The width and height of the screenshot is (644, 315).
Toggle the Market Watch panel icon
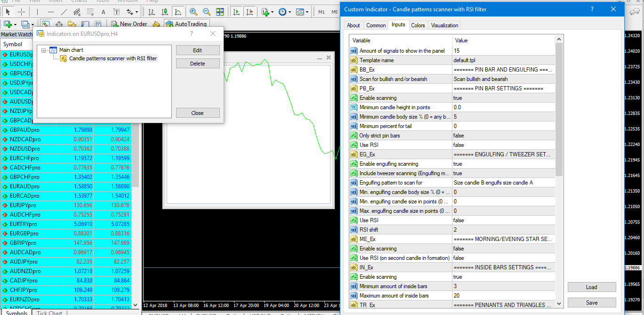[46, 24]
